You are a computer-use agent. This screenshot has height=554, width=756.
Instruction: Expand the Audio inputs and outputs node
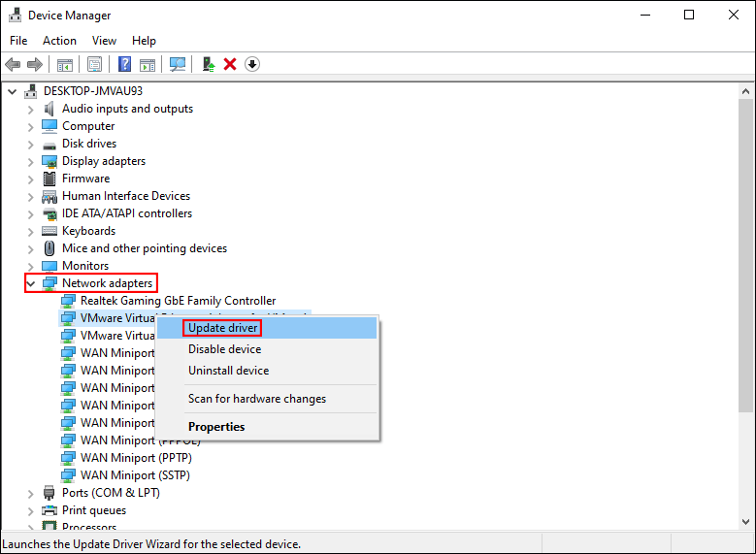click(31, 110)
